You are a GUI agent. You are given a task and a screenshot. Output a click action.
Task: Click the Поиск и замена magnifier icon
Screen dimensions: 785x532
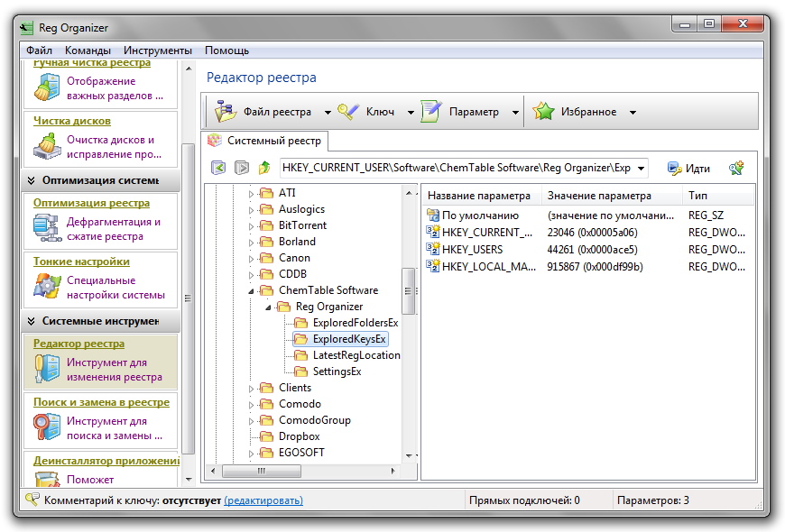[x=47, y=427]
